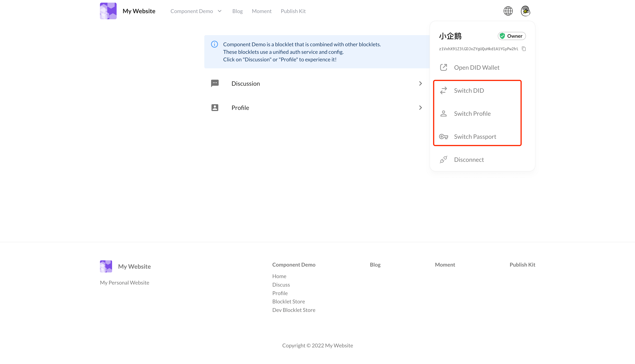
Task: Click the user avatar icon
Action: click(x=525, y=11)
